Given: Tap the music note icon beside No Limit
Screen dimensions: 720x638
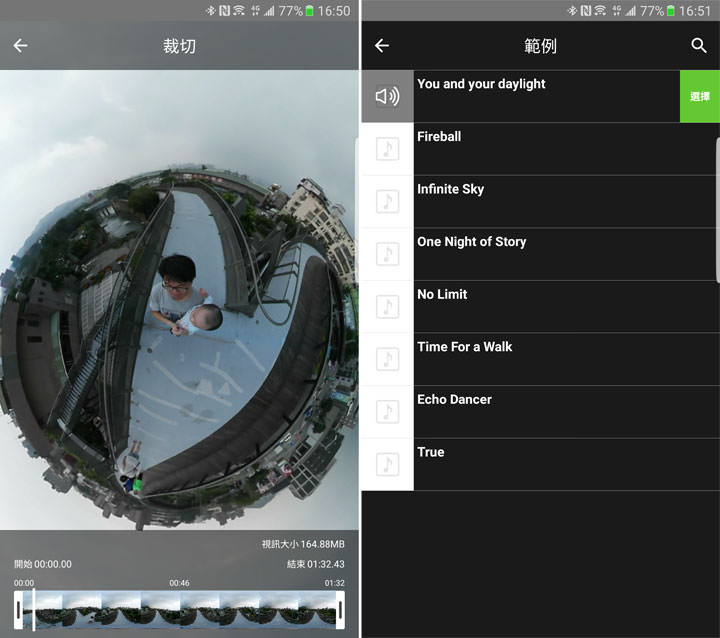Looking at the screenshot, I should (x=387, y=307).
